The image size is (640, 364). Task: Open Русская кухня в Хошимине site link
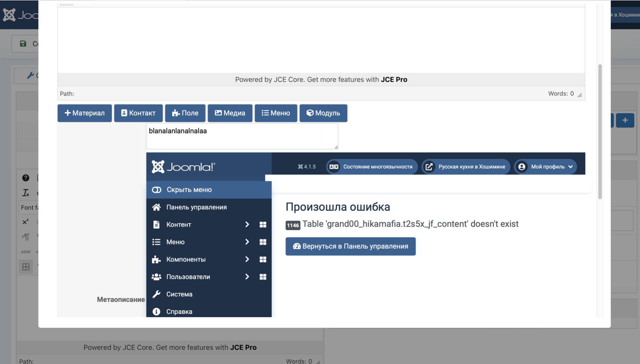(466, 166)
